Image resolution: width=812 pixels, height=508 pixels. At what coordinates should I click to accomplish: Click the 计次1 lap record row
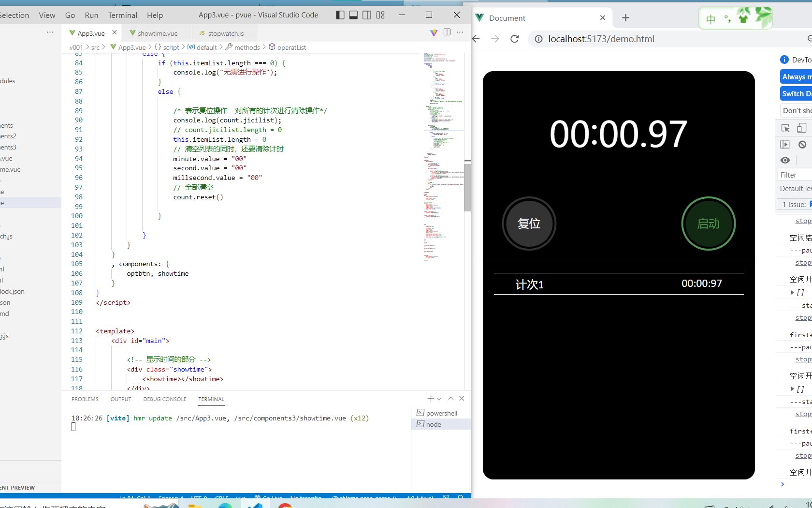click(619, 284)
